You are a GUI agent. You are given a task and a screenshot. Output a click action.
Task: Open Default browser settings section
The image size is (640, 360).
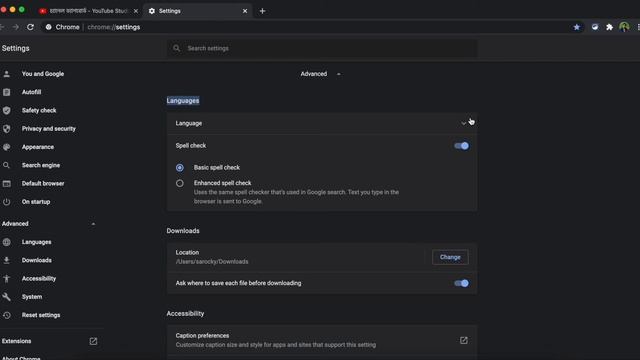[x=43, y=184]
